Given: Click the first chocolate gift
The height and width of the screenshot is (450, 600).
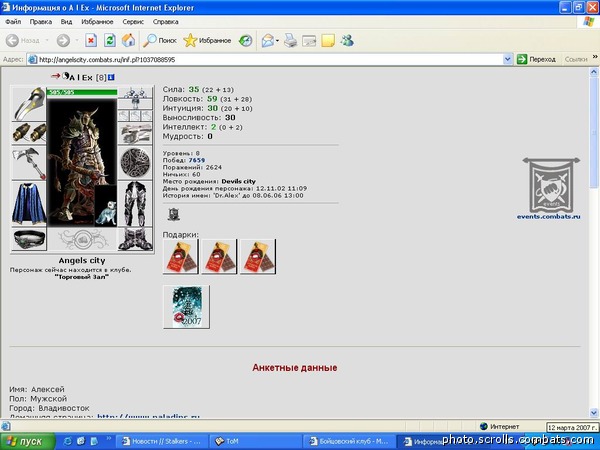Looking at the screenshot, I should pos(181,256).
